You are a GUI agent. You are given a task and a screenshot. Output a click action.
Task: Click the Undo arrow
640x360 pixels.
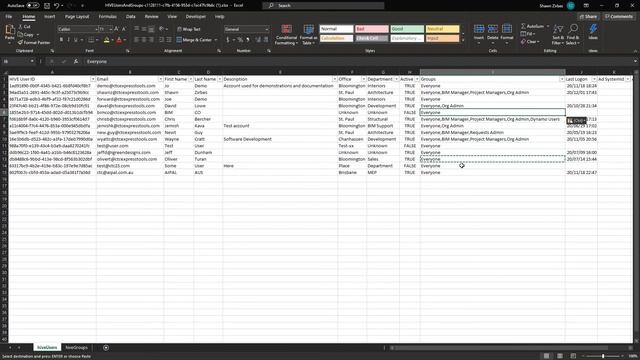(57, 6)
